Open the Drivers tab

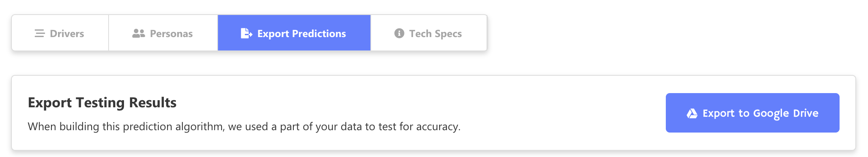(x=60, y=33)
